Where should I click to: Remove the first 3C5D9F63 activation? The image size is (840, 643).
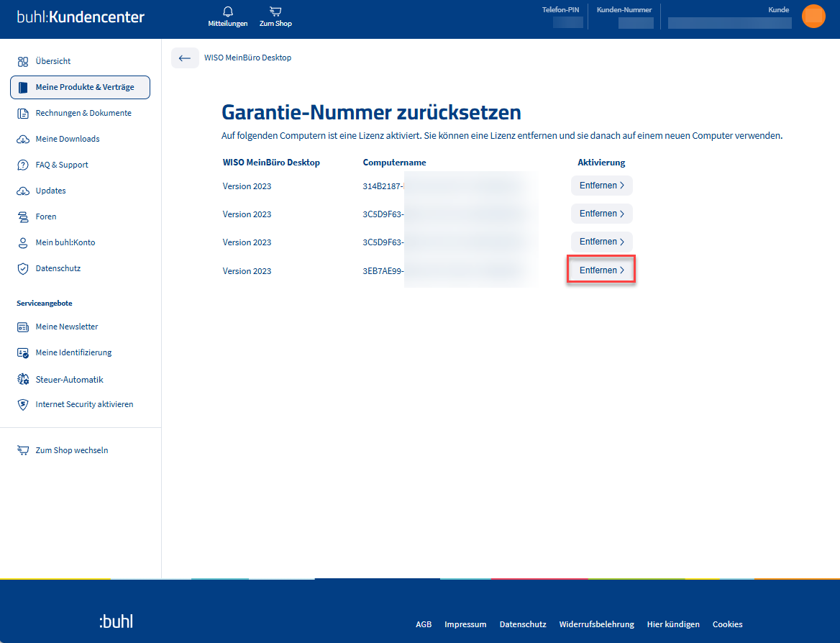pyautogui.click(x=602, y=214)
